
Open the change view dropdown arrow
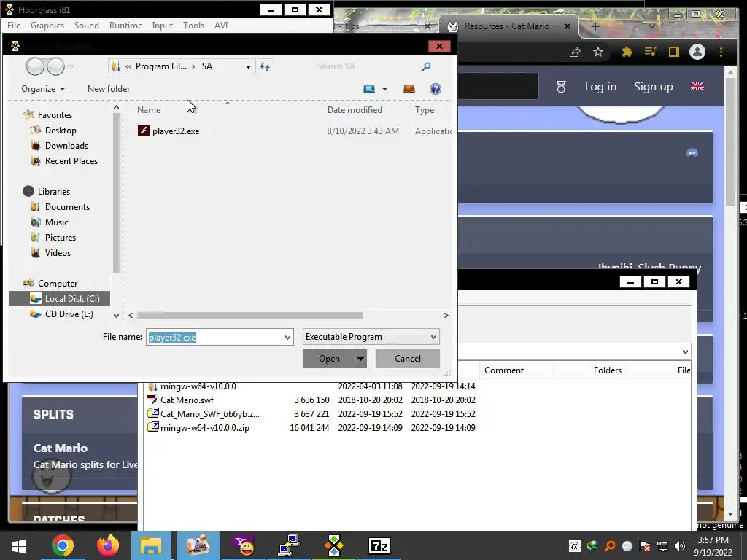tap(385, 89)
